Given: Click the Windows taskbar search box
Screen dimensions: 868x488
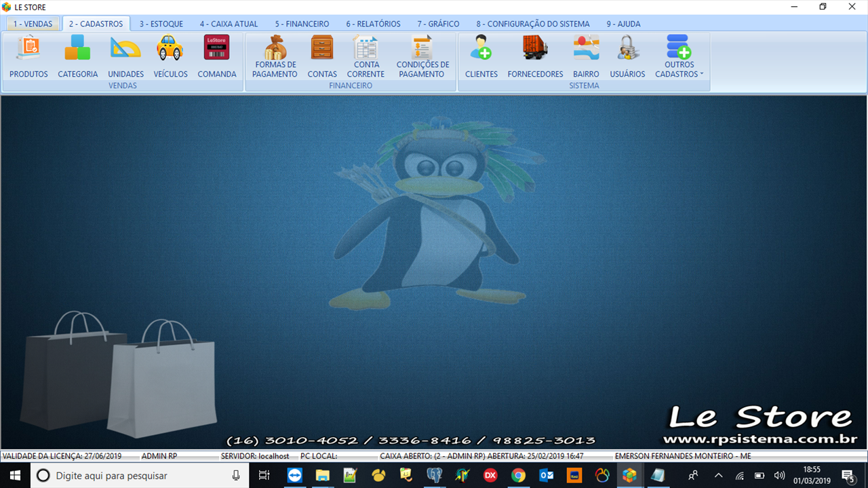Looking at the screenshot, I should [x=140, y=475].
